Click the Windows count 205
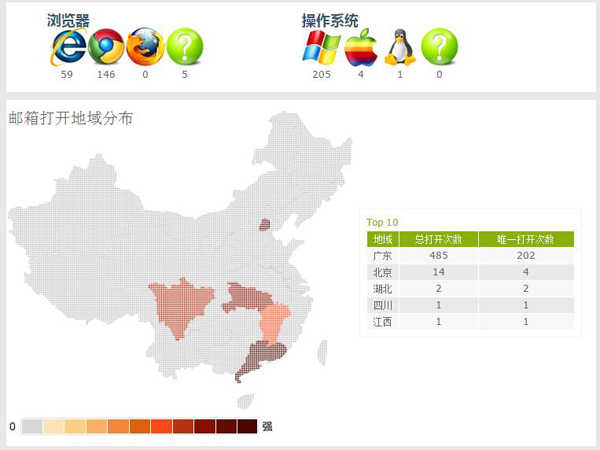Viewport: 600px width, 450px height. [x=321, y=74]
